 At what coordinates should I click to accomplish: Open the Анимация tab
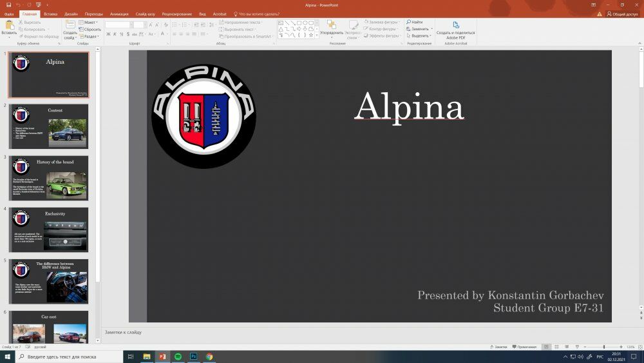(x=119, y=14)
